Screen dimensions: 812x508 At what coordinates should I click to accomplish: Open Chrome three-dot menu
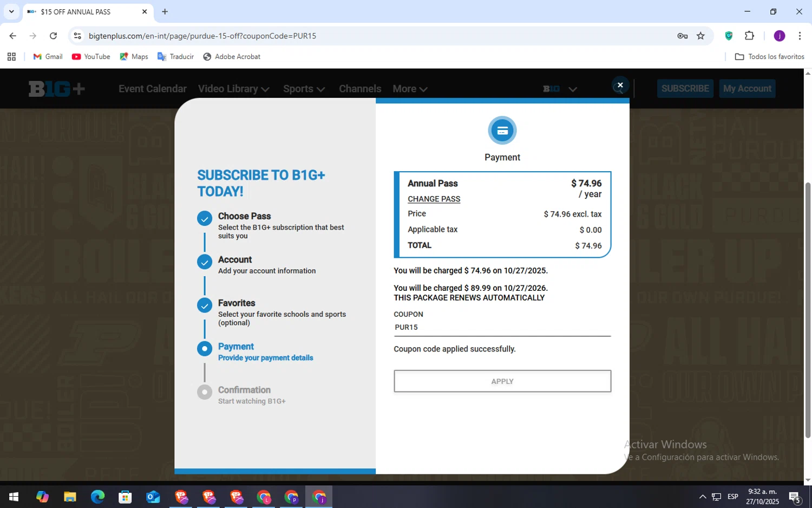800,36
